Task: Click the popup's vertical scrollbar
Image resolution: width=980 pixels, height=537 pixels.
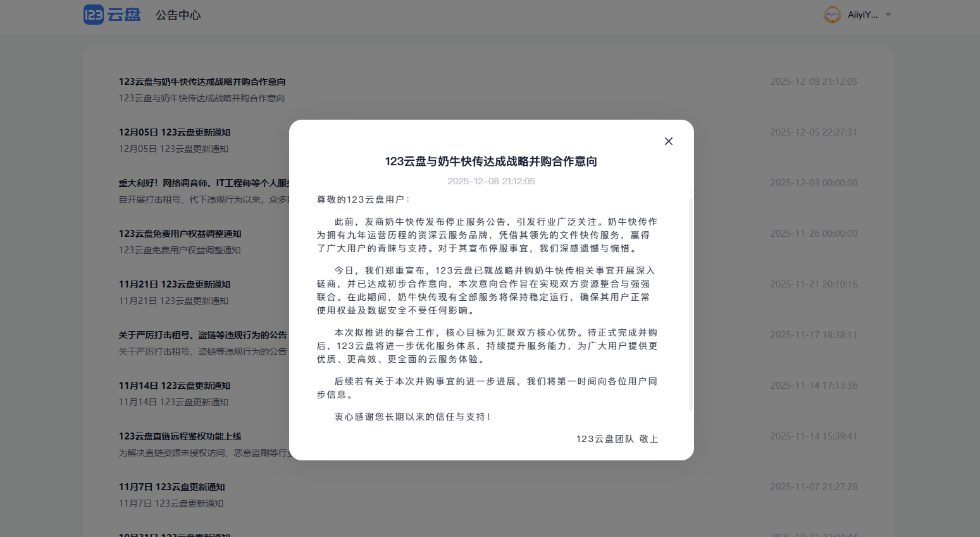Action: coord(690,304)
